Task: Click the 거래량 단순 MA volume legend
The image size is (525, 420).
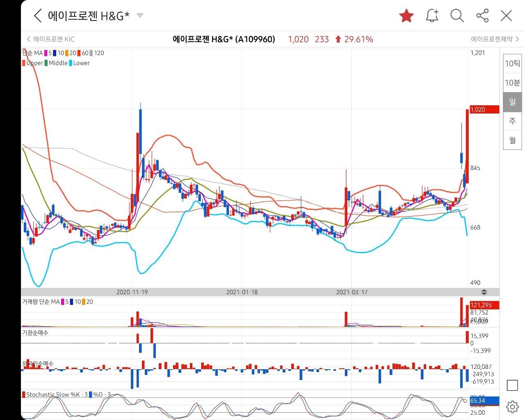Action: pyautogui.click(x=41, y=302)
